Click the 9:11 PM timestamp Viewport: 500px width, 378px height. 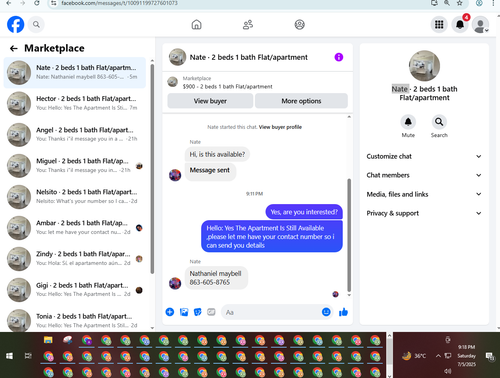[x=254, y=194]
